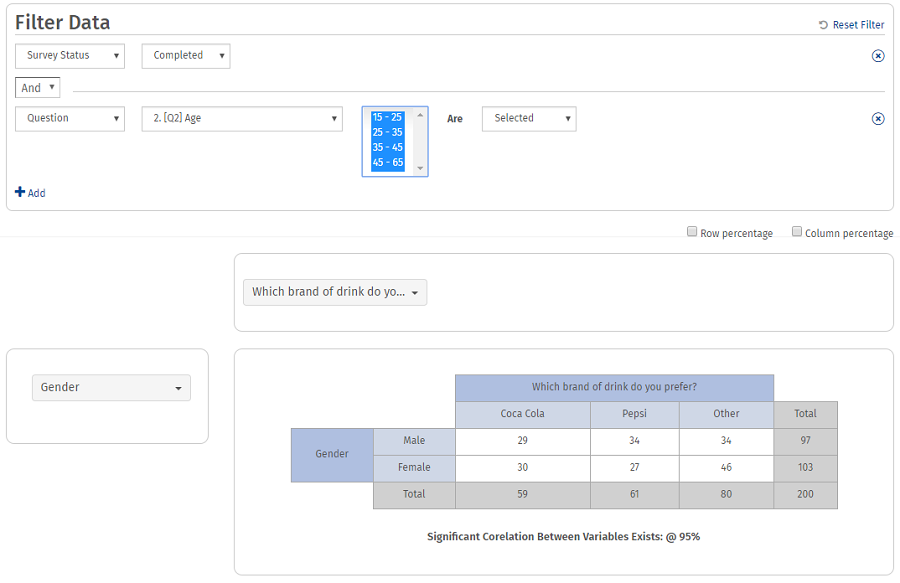This screenshot has width=900, height=583.
Task: Open the Completed status dropdown
Action: (x=186, y=56)
